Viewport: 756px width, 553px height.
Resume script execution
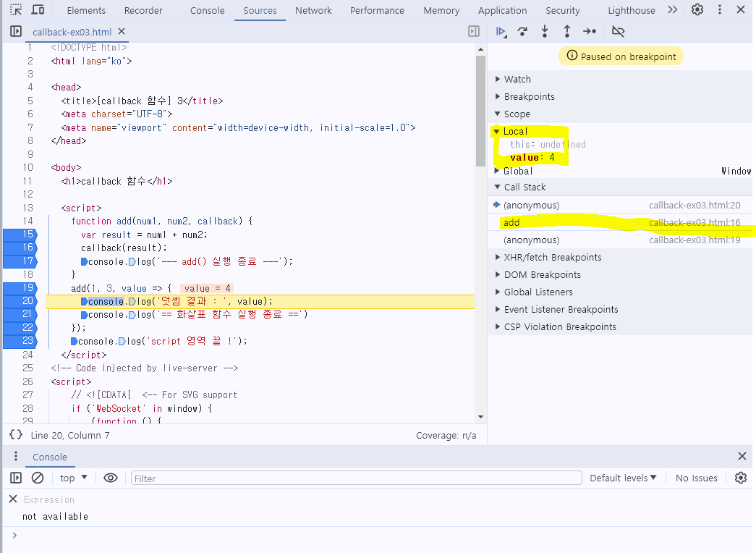(501, 32)
